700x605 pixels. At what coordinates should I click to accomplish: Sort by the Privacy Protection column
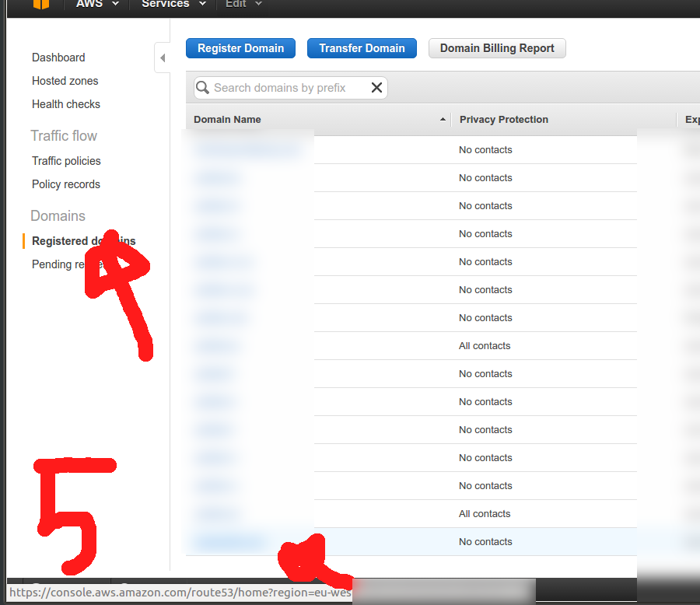[x=503, y=120]
